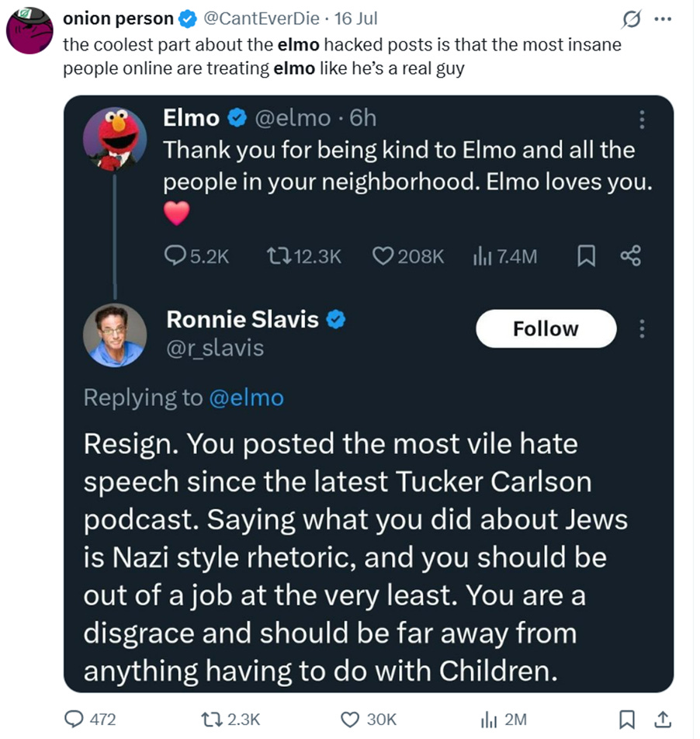Bookmark Elmo's post
The image size is (700, 739).
pyautogui.click(x=587, y=256)
